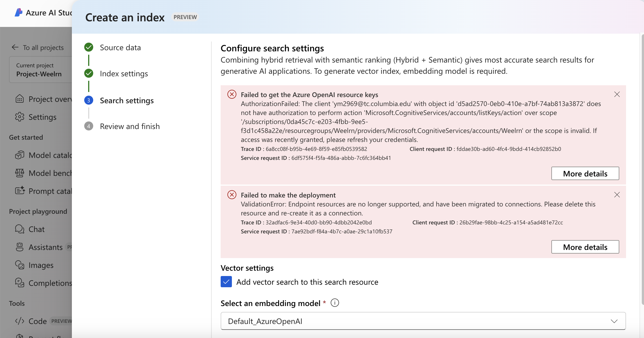Screen dimensions: 644x338
Task: Open the embedding model dropdown
Action: coord(423,321)
